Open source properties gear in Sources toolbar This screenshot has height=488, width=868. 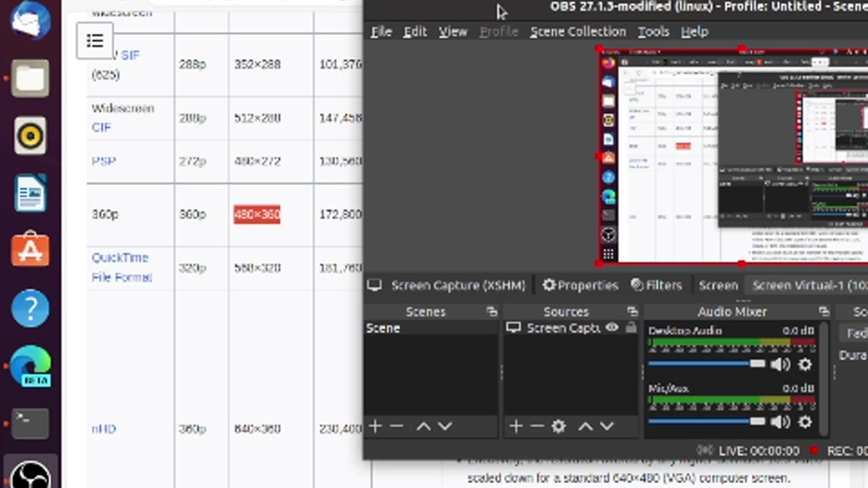(x=559, y=426)
